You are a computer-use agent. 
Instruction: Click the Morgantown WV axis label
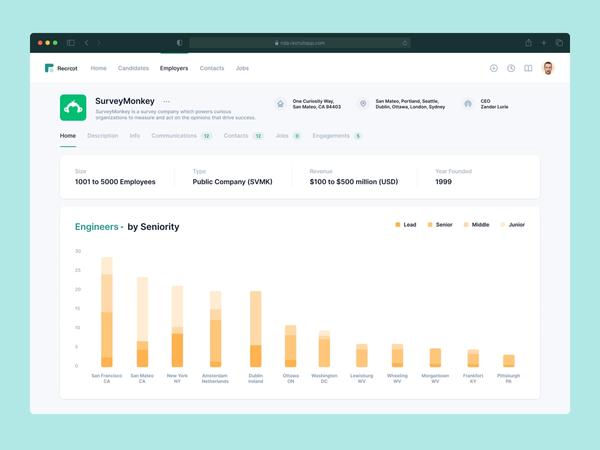[435, 378]
